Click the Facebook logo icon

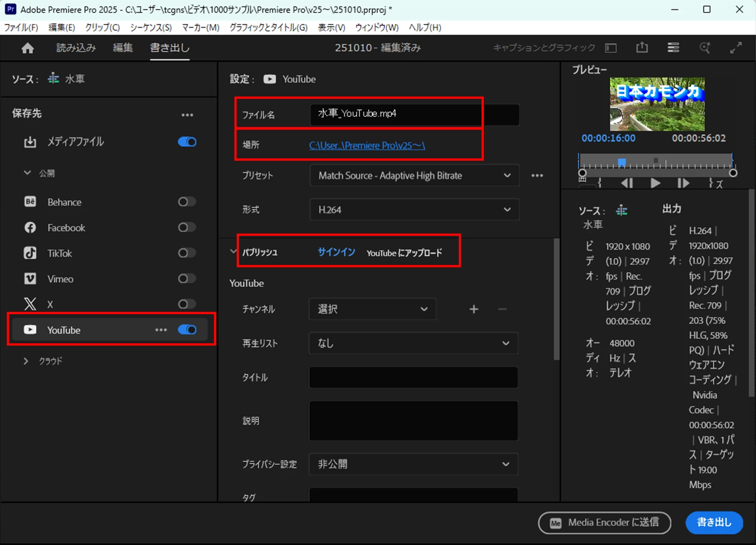30,228
